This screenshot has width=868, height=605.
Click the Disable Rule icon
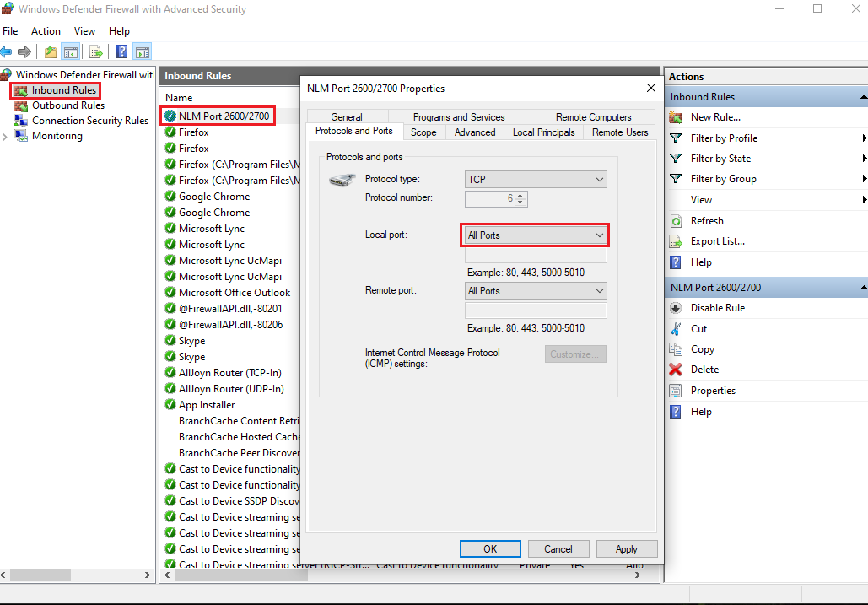pyautogui.click(x=676, y=308)
